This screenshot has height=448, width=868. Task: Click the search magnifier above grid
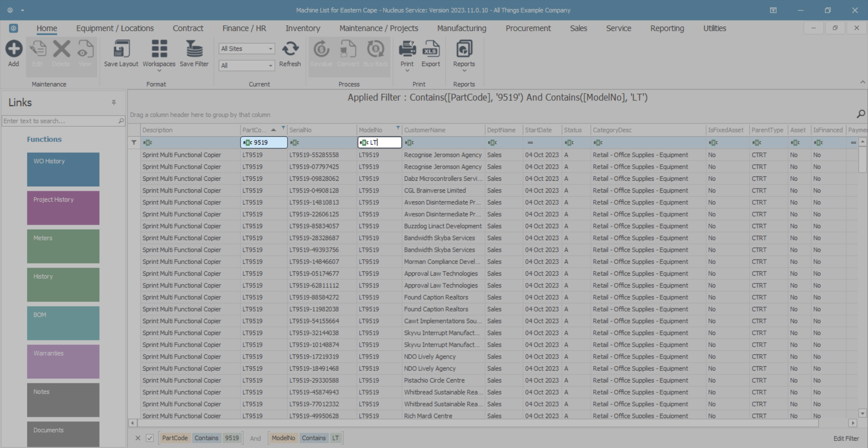[x=861, y=114]
